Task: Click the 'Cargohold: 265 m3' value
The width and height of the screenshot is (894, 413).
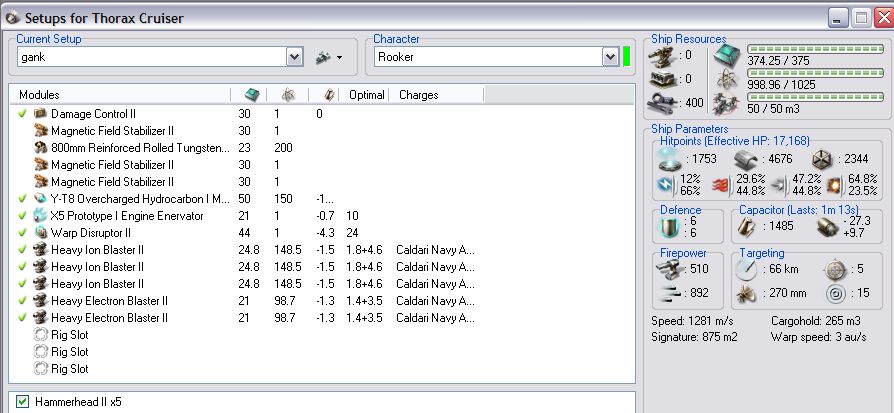Action: click(x=815, y=321)
